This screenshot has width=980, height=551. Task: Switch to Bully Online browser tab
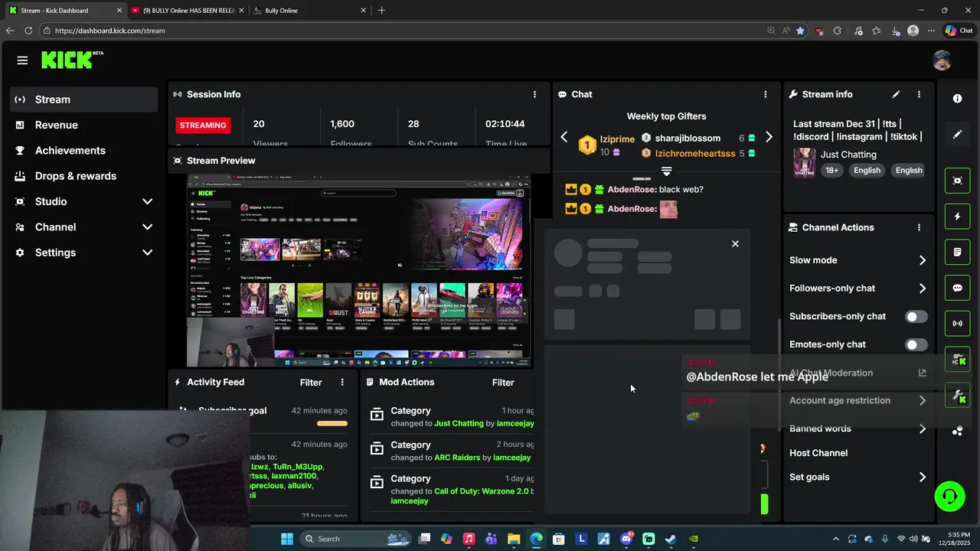(310, 10)
